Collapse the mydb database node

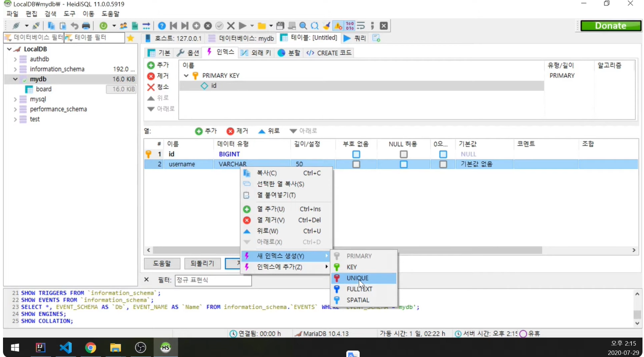pos(15,79)
